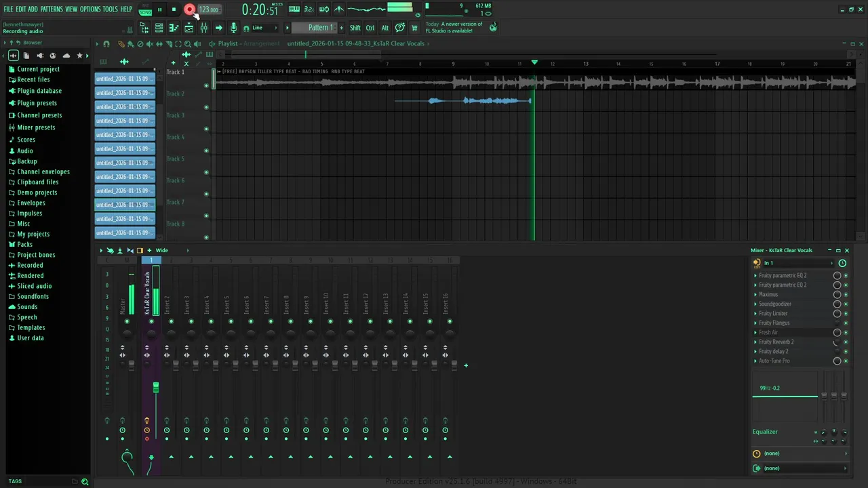Expand Maximus effect slot arrow
868x488 pixels.
(755, 295)
